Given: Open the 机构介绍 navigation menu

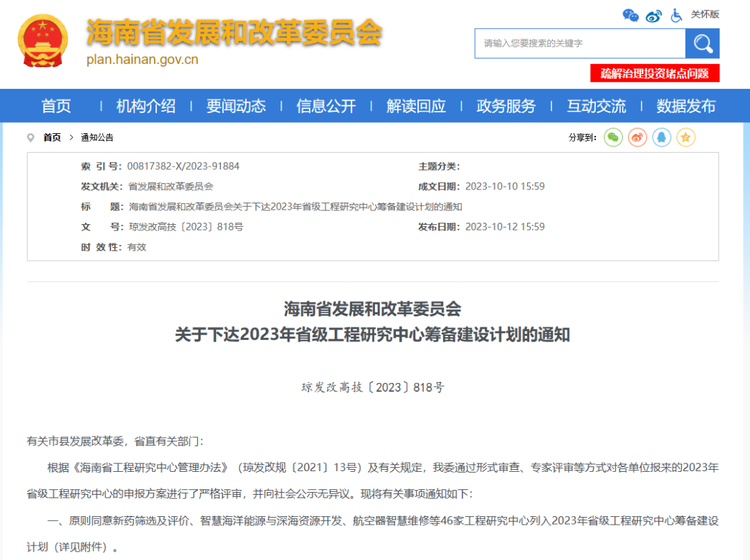Looking at the screenshot, I should click(146, 106).
